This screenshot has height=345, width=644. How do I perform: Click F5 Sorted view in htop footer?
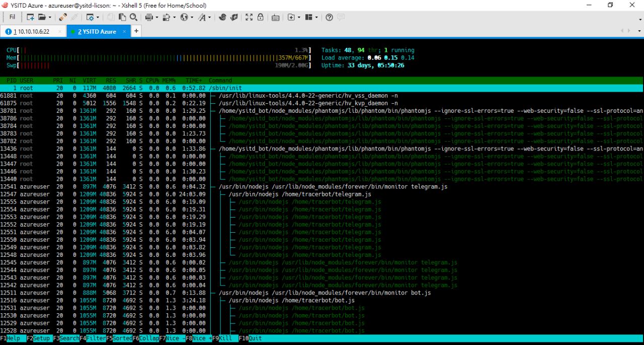click(x=122, y=338)
